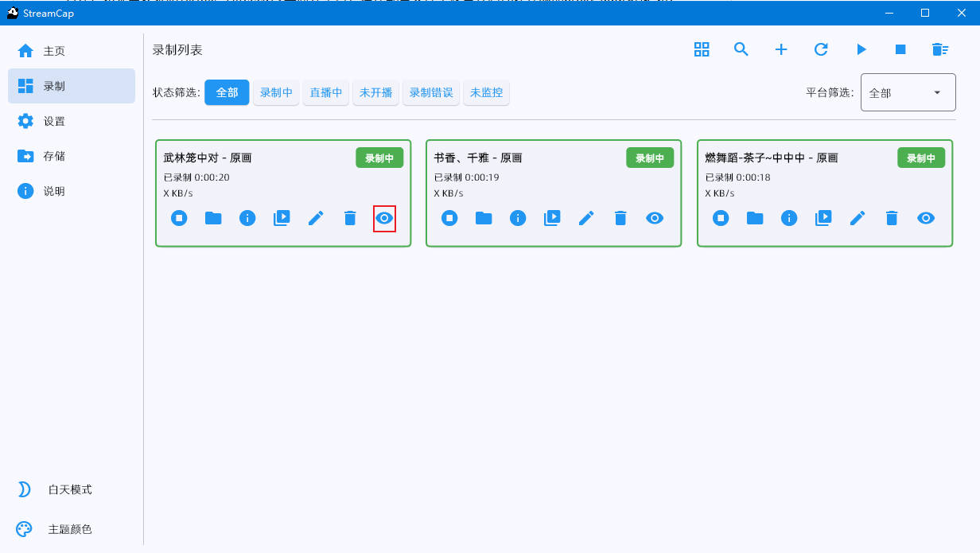This screenshot has height=553, width=980.
Task: Open recording folder for 书香、千雅 card
Action: [484, 218]
